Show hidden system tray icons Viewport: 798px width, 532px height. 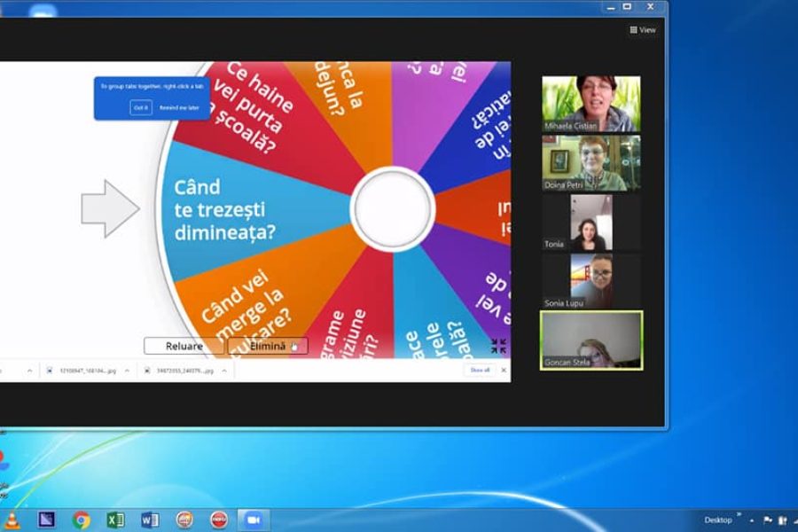point(752,520)
